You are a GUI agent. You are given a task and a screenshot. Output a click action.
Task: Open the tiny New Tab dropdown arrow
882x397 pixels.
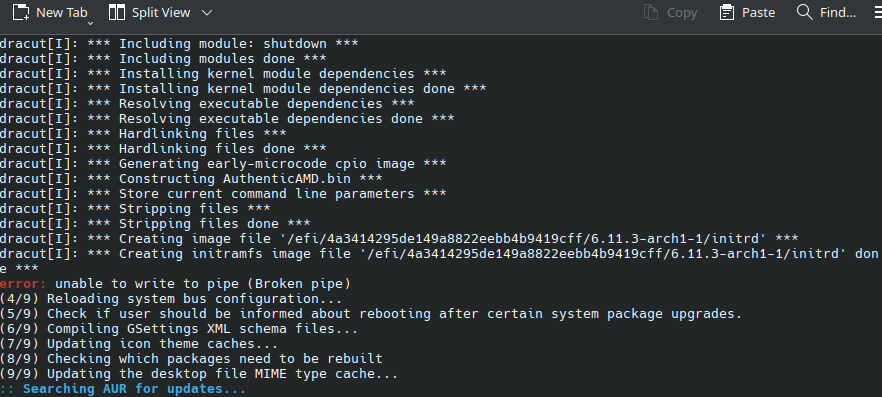pyautogui.click(x=90, y=24)
